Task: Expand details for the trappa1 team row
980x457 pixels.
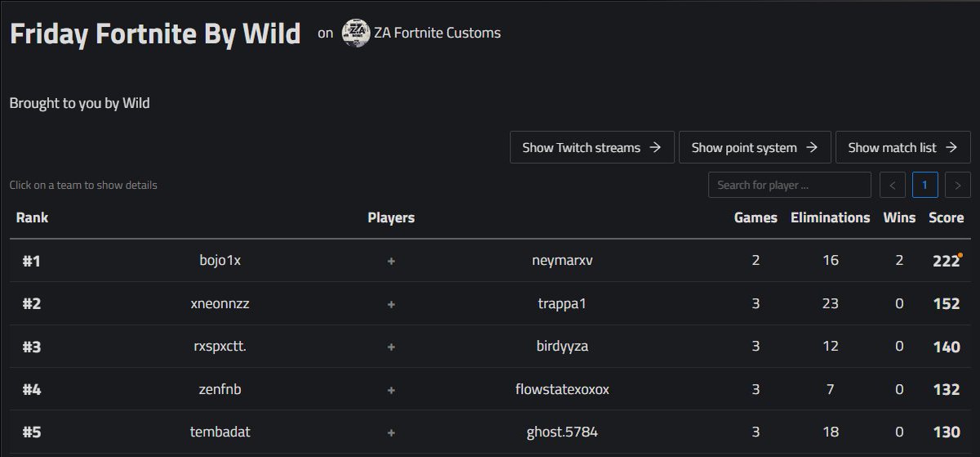Action: click(490, 303)
